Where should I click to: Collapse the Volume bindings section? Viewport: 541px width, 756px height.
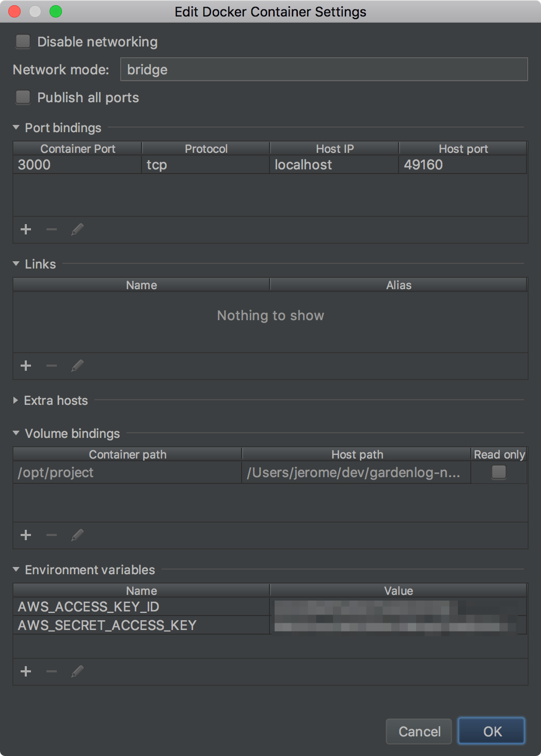point(16,433)
